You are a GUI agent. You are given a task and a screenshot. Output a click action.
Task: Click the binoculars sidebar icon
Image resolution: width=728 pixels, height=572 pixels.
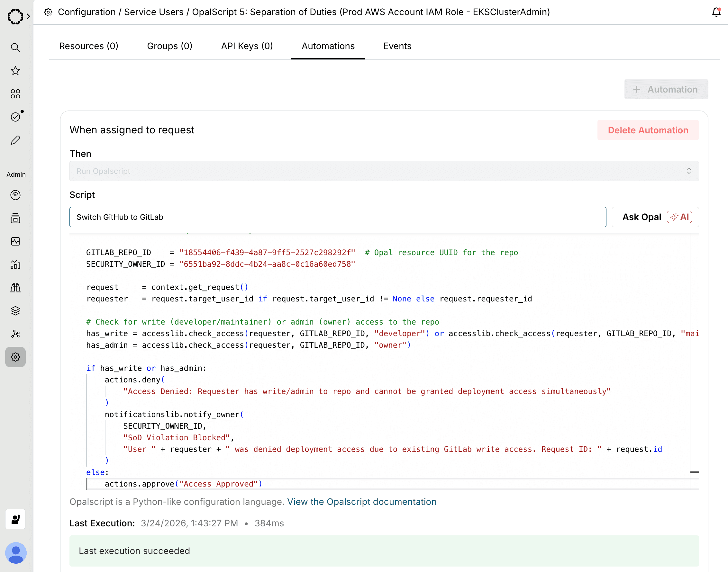coord(15,288)
